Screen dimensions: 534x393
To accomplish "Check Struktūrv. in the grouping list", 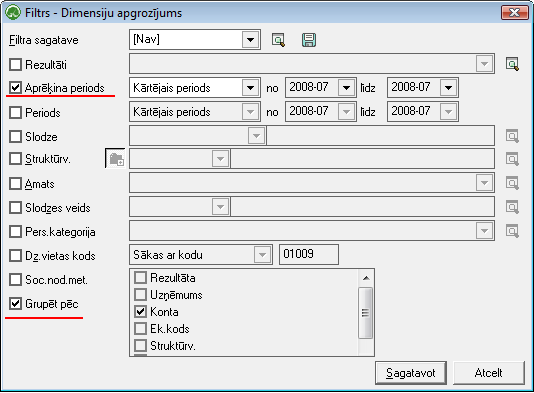I will [140, 346].
